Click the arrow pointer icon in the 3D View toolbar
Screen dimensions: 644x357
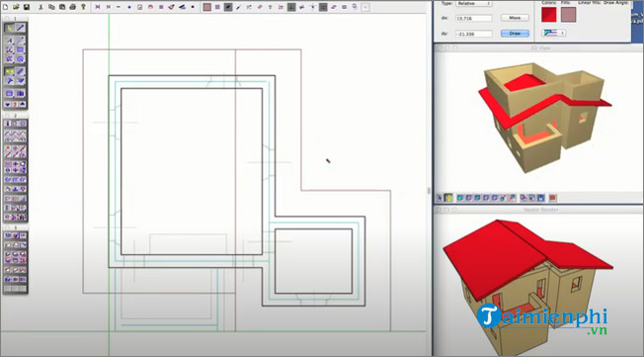[x=440, y=198]
